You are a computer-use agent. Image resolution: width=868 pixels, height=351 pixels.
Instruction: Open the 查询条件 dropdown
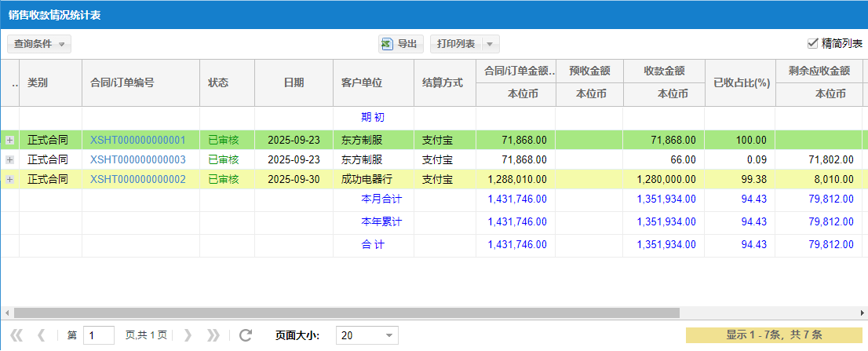pos(39,44)
